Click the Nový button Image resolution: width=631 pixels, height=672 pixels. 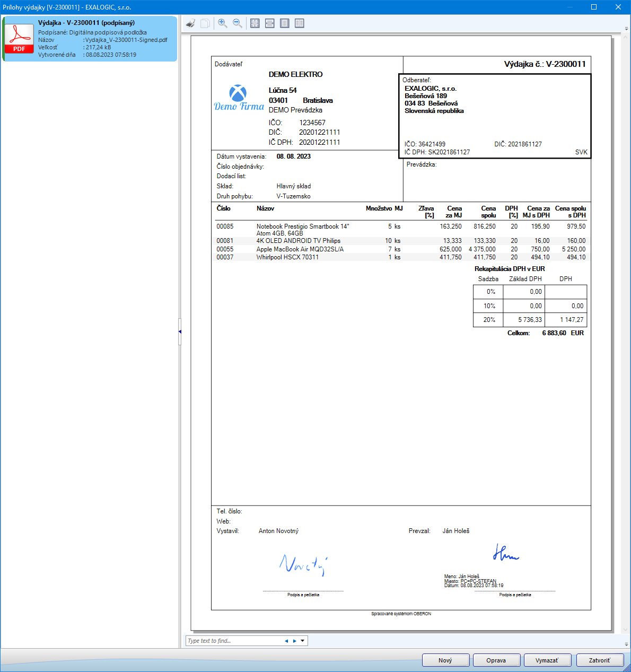pos(445,660)
